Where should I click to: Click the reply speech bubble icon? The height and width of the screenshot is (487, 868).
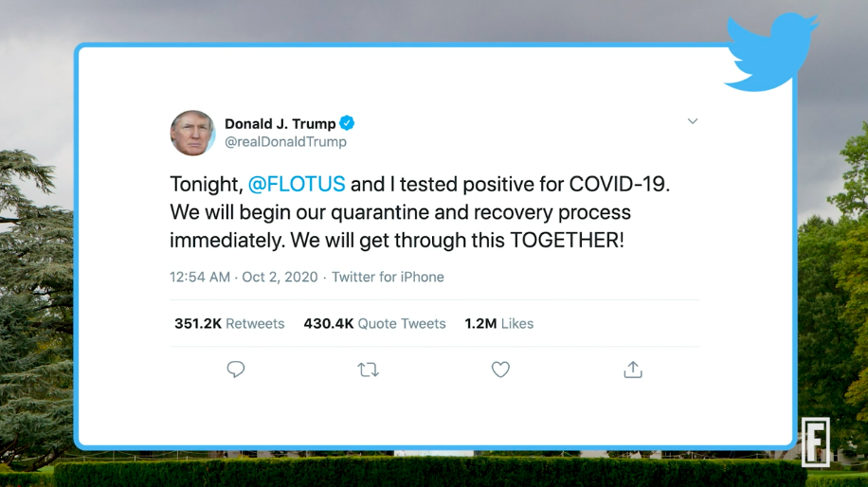[x=236, y=370]
